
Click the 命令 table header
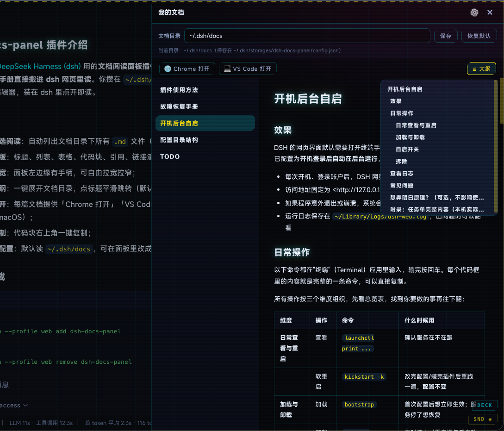coord(348,320)
